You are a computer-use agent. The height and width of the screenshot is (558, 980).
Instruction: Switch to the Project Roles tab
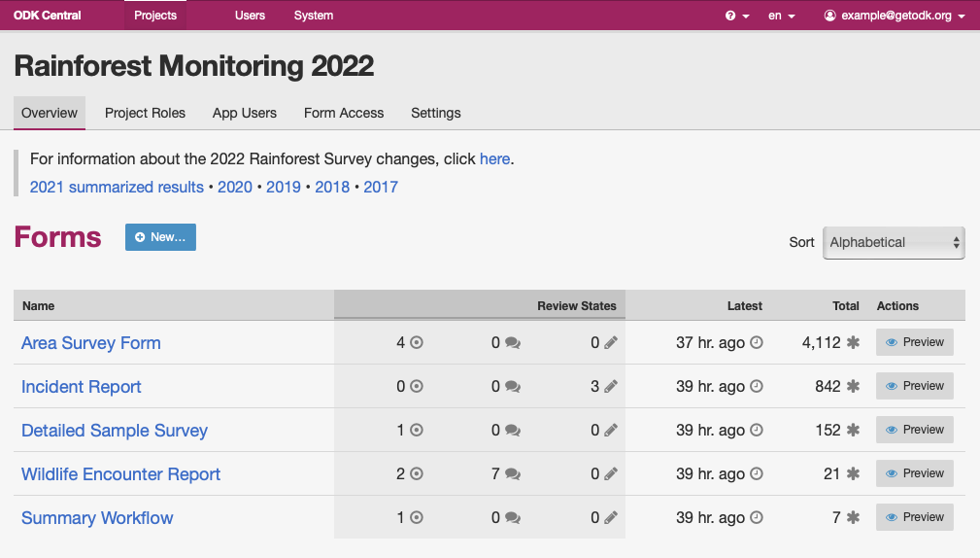pyautogui.click(x=145, y=113)
